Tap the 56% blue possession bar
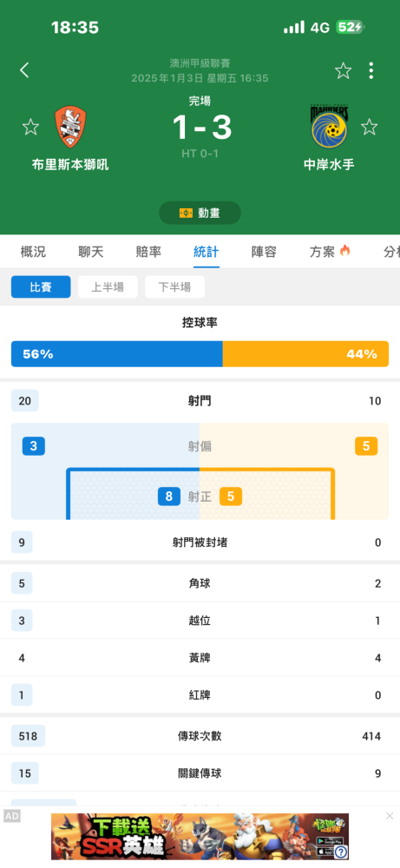Image resolution: width=400 pixels, height=868 pixels. pyautogui.click(x=117, y=354)
